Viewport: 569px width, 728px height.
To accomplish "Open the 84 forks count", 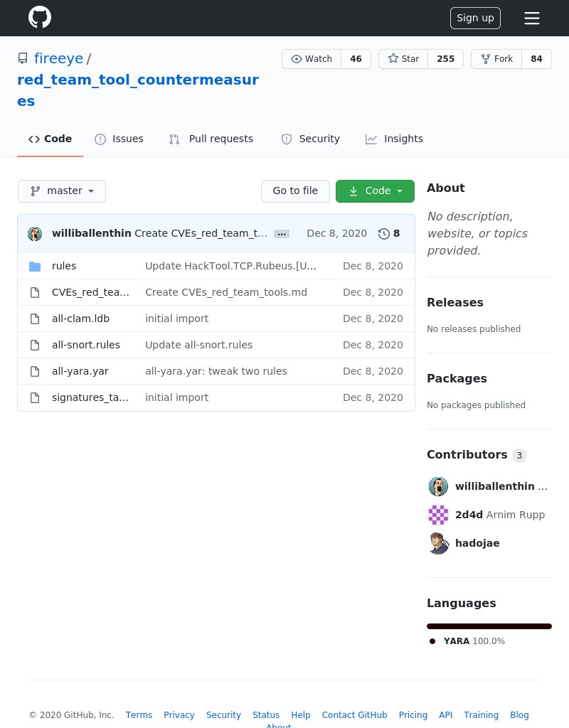I will point(536,59).
